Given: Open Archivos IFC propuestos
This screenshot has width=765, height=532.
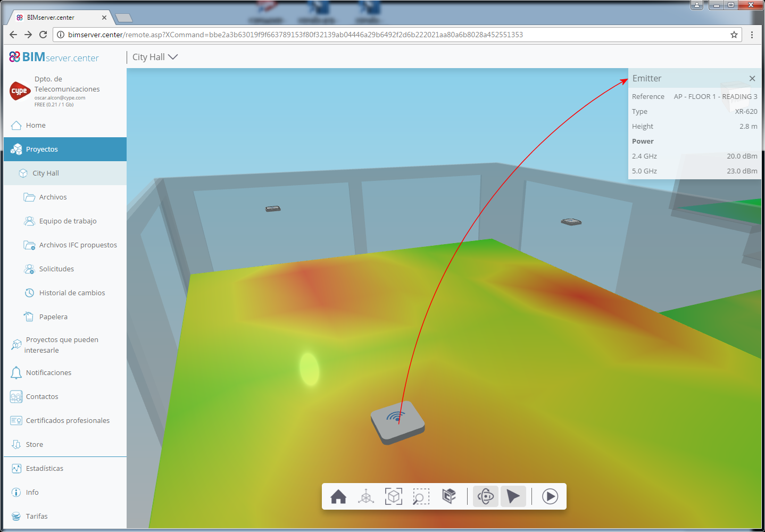Looking at the screenshot, I should [x=65, y=245].
